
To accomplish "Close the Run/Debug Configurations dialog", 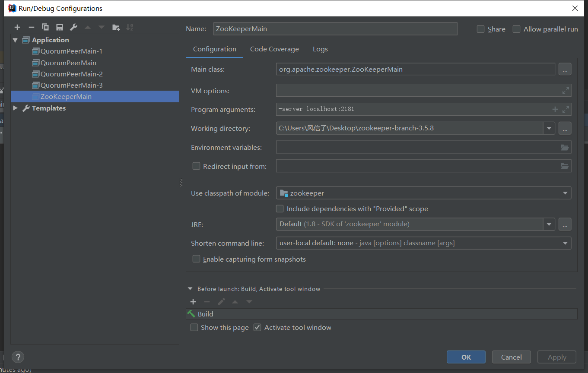I will coord(575,8).
